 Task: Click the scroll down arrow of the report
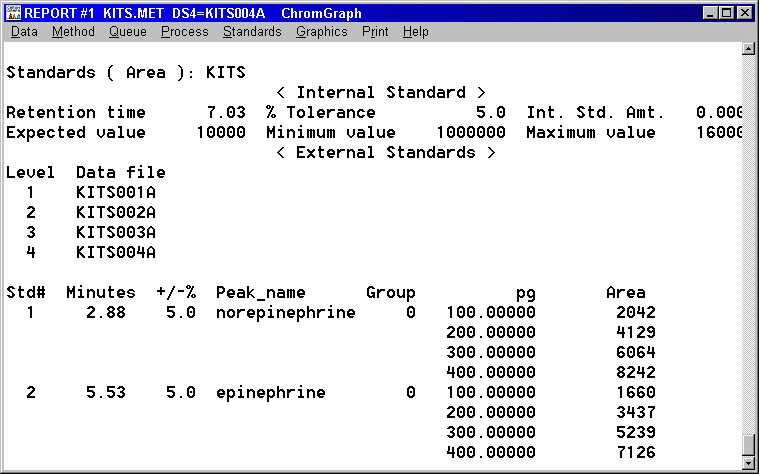coord(749,463)
